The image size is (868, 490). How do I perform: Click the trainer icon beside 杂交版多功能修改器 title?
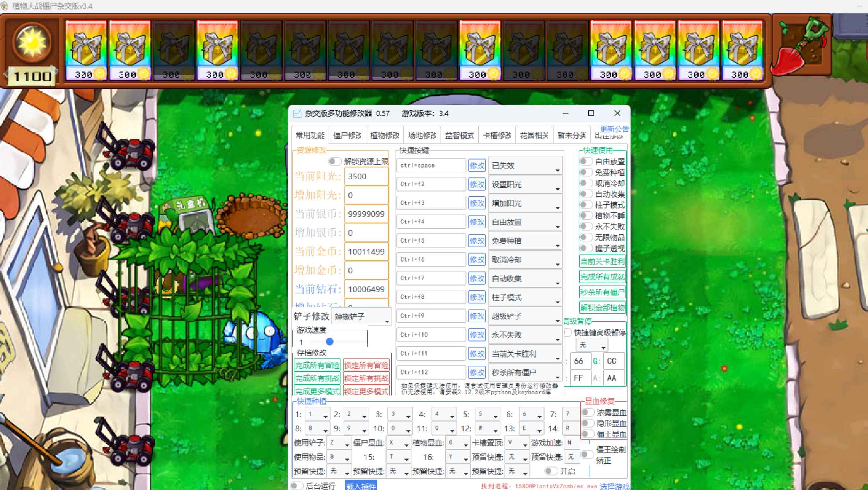297,113
